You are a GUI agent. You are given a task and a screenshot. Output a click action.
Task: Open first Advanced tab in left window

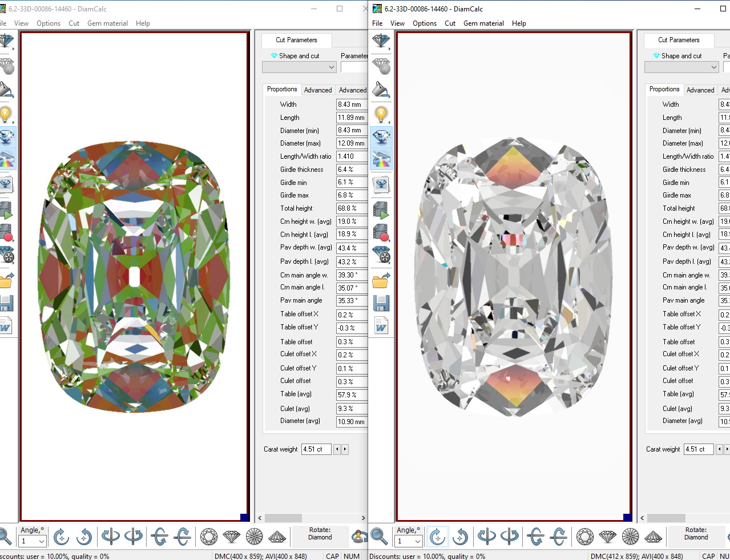pyautogui.click(x=318, y=90)
